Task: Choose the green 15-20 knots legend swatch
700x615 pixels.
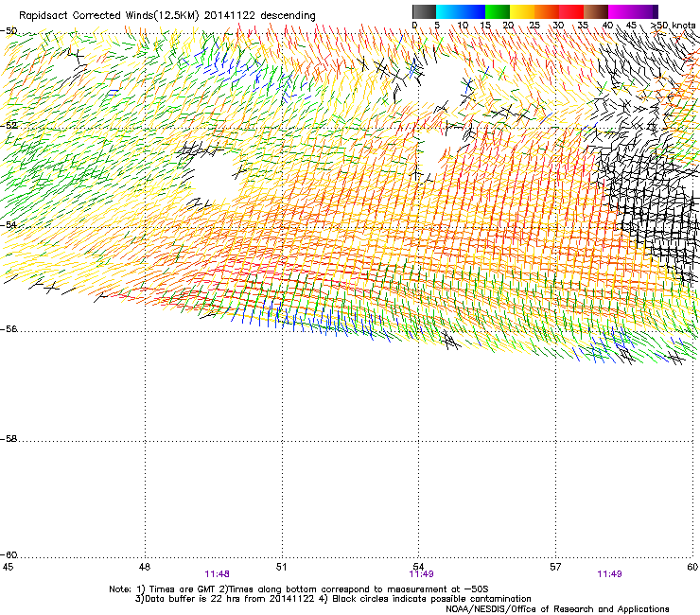Action: coord(498,11)
